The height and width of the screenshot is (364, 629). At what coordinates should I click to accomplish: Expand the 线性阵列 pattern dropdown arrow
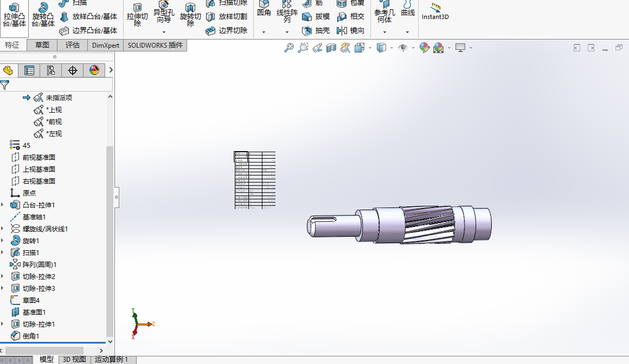pos(287,32)
